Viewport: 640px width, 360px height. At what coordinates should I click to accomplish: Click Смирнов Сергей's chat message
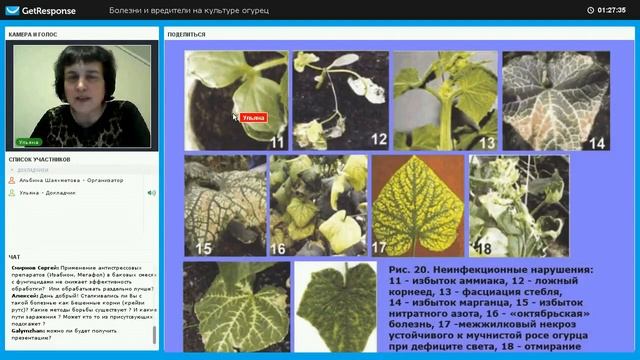(x=83, y=278)
